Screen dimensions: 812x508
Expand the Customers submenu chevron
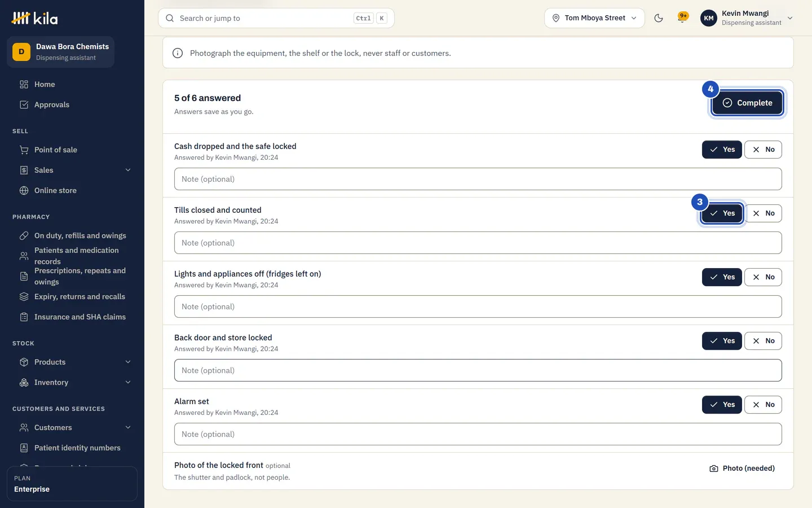tap(128, 427)
